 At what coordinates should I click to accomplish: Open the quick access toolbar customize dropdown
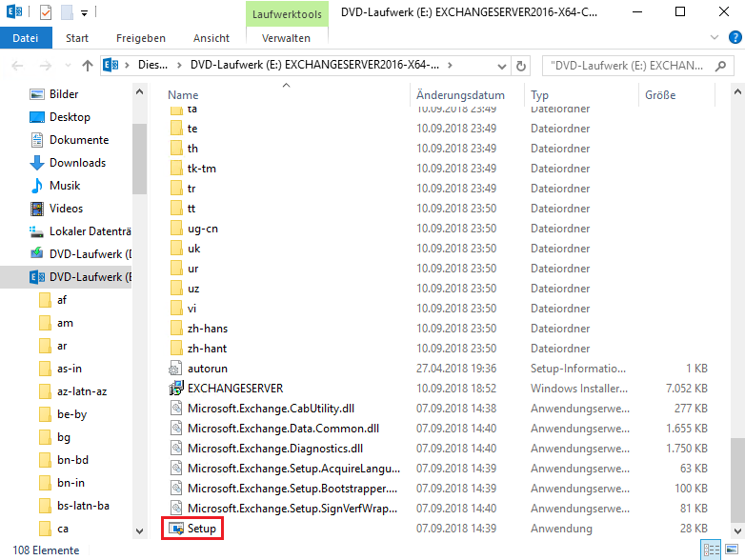84,13
